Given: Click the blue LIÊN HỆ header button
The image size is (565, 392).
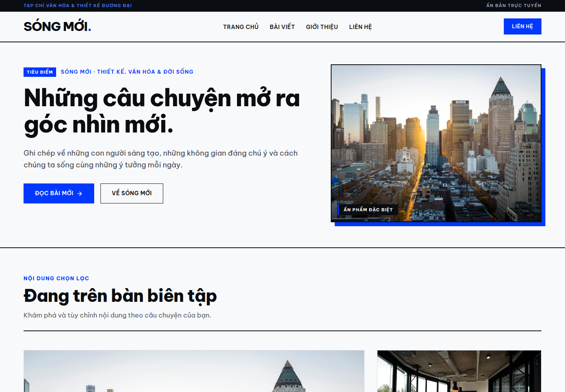Looking at the screenshot, I should pos(522,26).
